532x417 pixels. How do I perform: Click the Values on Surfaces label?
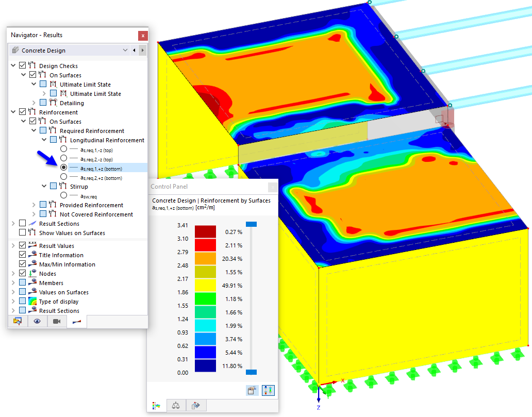(x=64, y=292)
